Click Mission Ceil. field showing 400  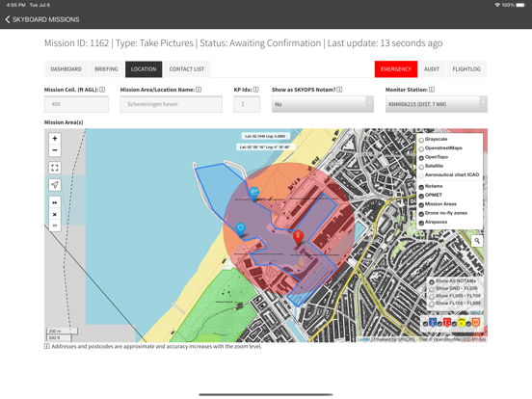click(x=76, y=104)
